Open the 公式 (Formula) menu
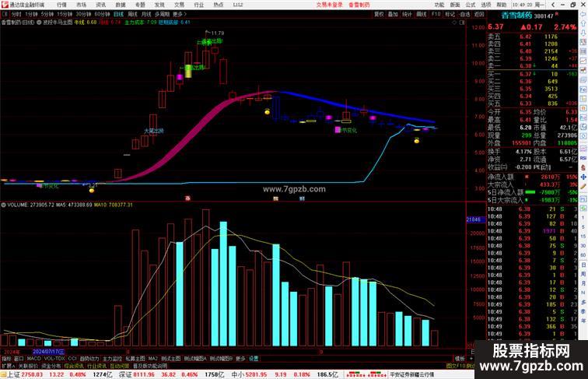The width and height of the screenshot is (588, 379). (471, 5)
